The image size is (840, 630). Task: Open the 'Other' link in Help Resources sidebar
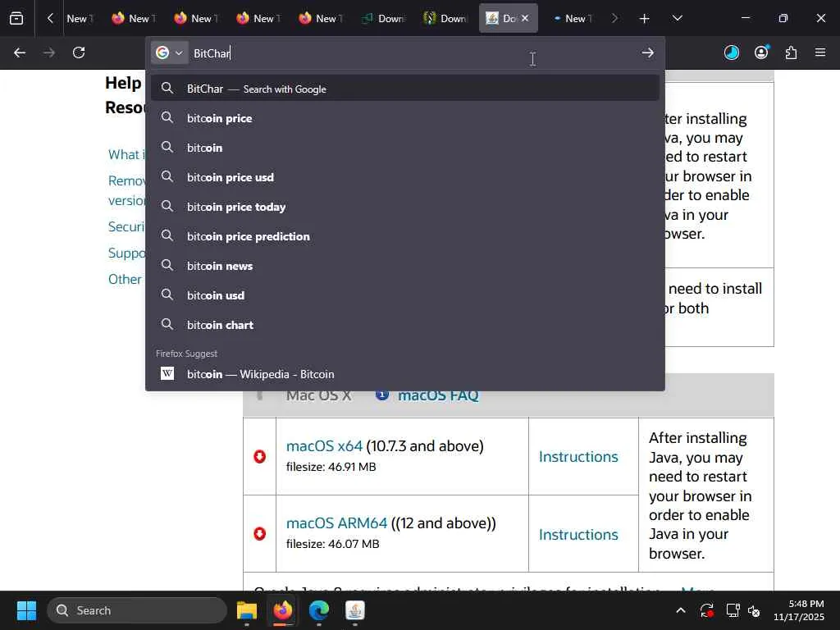125,279
